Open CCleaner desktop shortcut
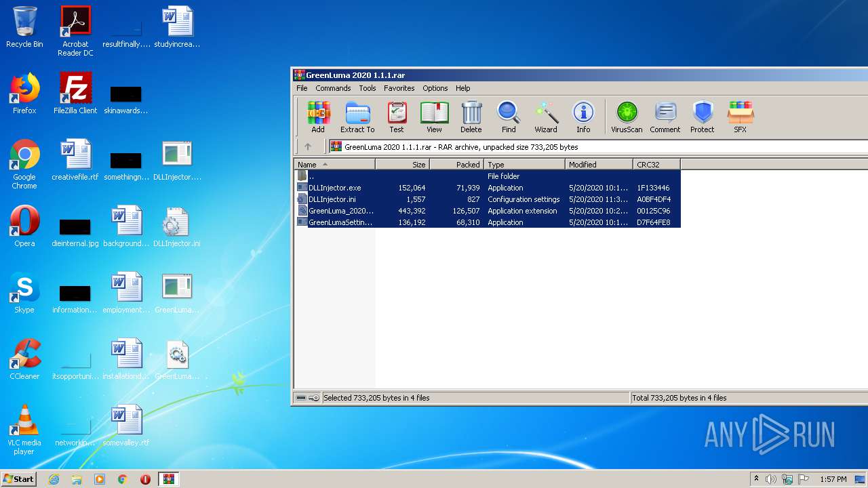This screenshot has width=868, height=488. (x=24, y=359)
